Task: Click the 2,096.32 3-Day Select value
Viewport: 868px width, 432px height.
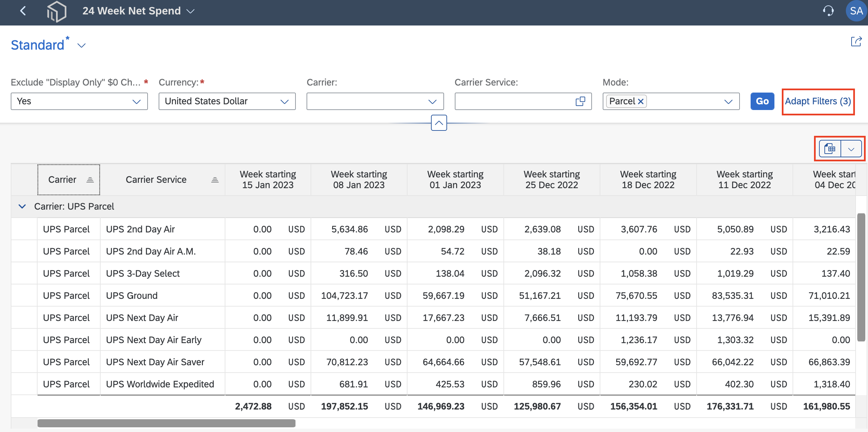Action: click(x=543, y=273)
